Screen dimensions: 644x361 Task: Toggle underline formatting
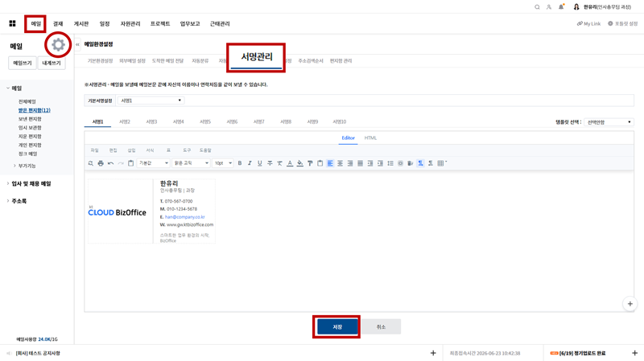[259, 163]
